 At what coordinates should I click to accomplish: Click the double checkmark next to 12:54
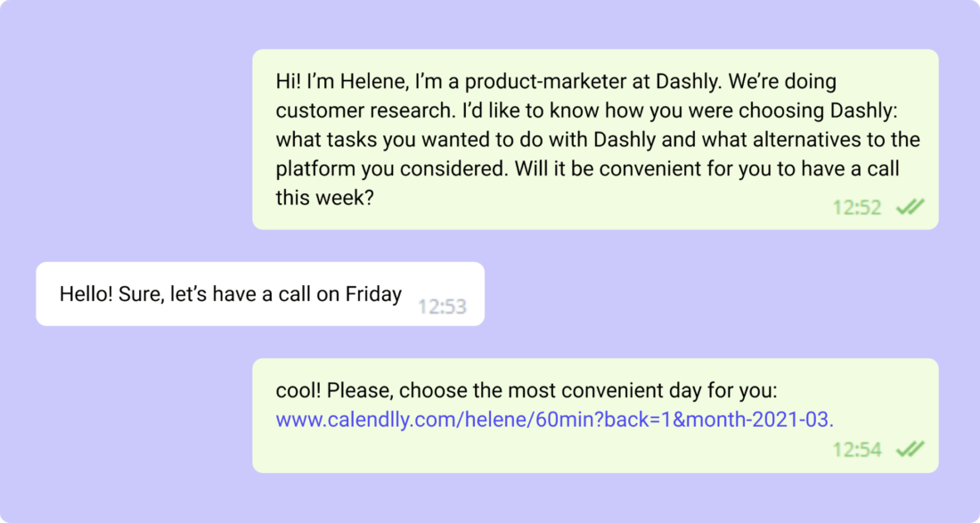pos(910,450)
